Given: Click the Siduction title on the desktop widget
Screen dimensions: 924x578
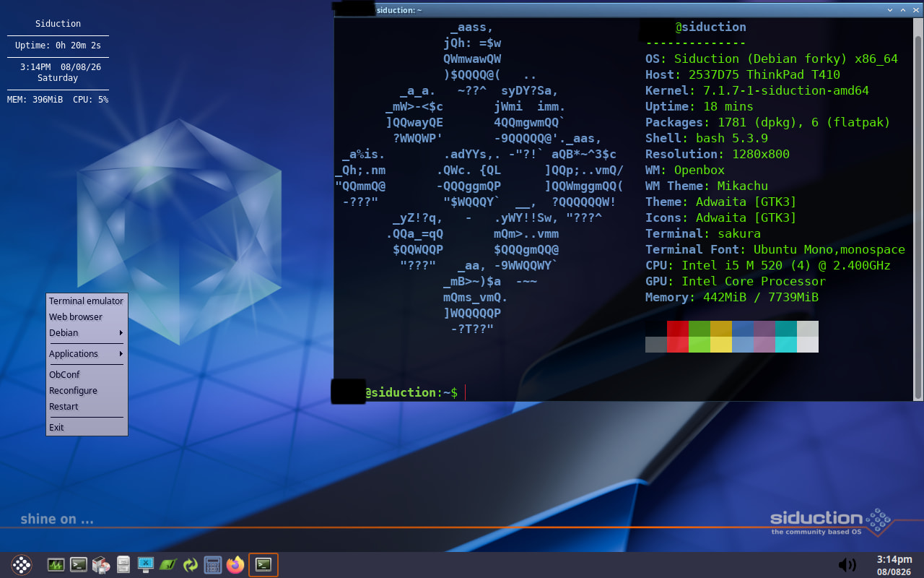Looking at the screenshot, I should click(x=58, y=24).
